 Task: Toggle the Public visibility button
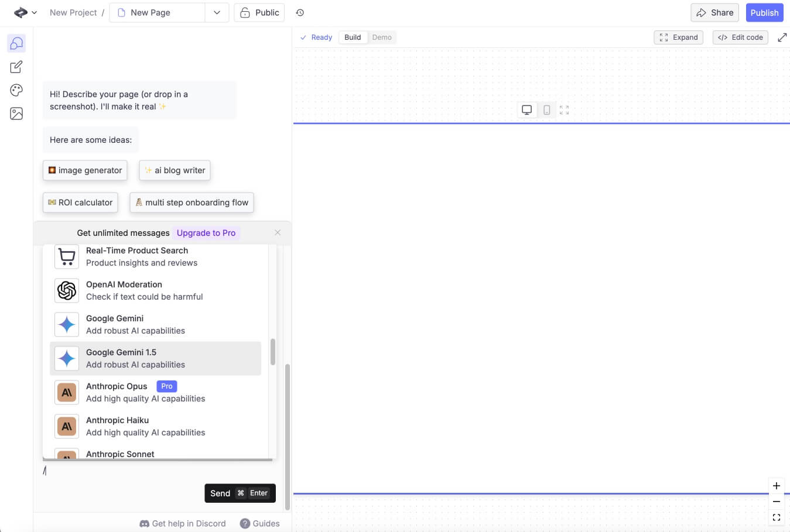tap(259, 13)
